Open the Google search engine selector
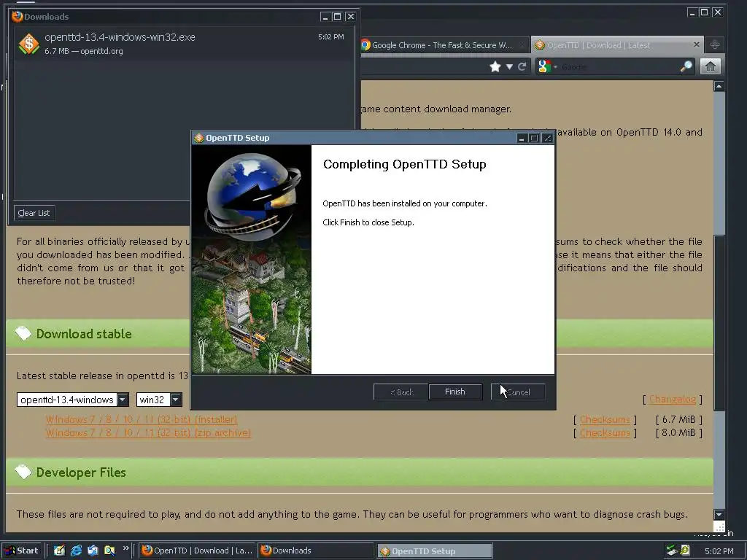 click(547, 66)
